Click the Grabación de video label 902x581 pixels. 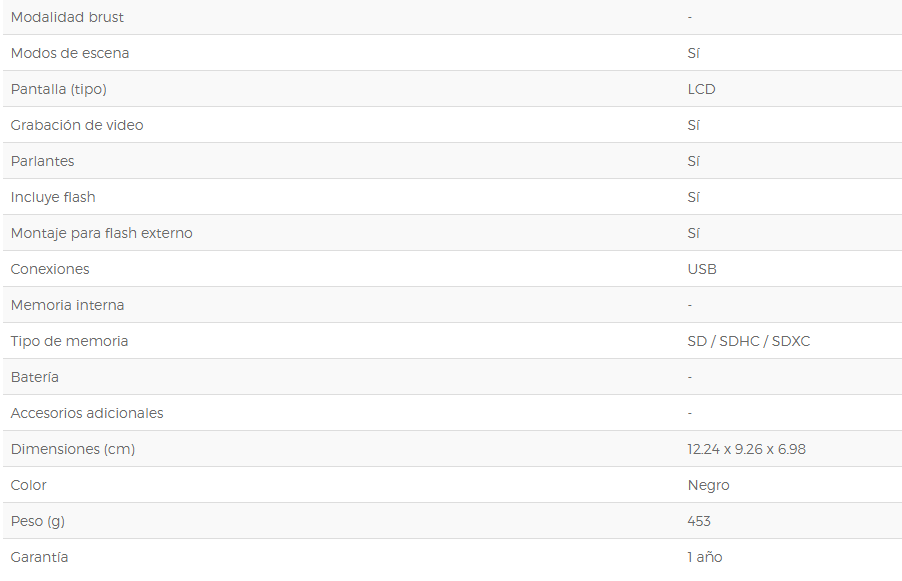(77, 125)
